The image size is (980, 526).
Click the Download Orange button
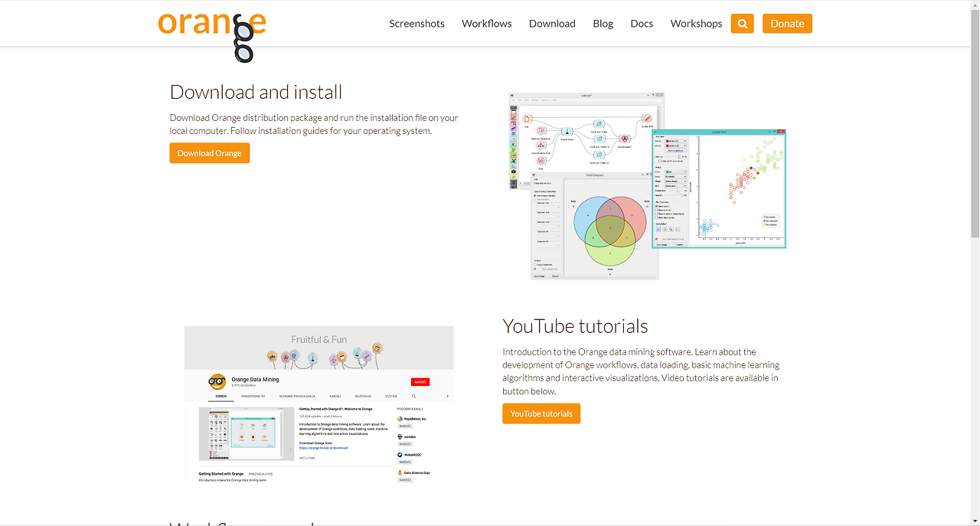click(x=210, y=153)
